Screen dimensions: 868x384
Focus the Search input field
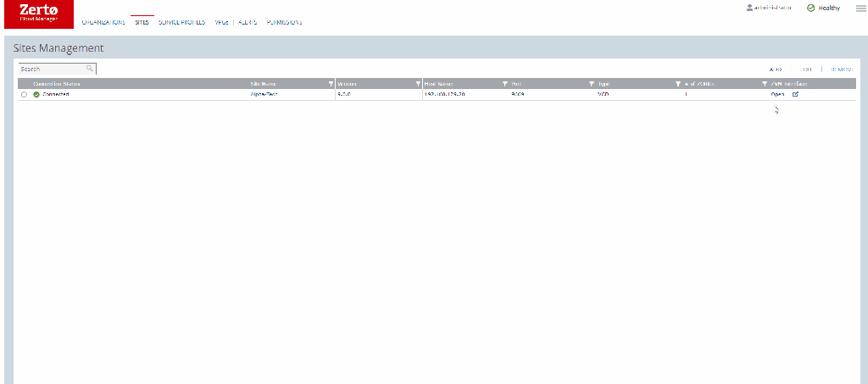click(x=51, y=69)
